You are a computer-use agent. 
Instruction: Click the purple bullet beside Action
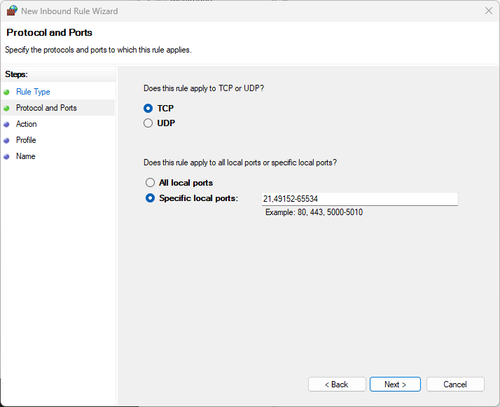pos(6,124)
